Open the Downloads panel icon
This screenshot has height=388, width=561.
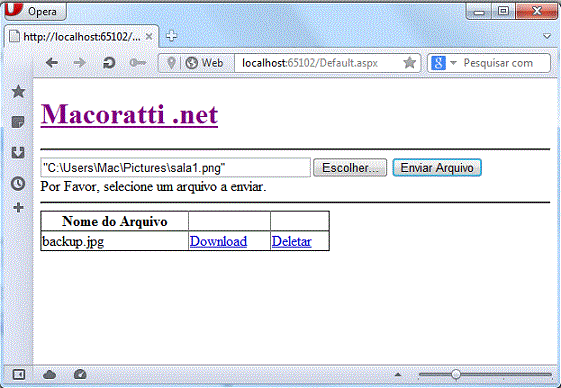(x=18, y=152)
